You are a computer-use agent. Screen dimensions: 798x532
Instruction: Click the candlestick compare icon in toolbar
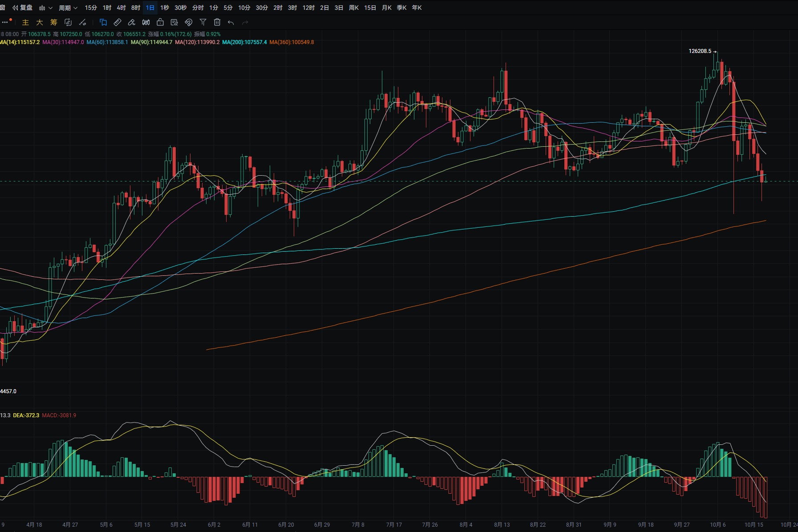click(146, 22)
